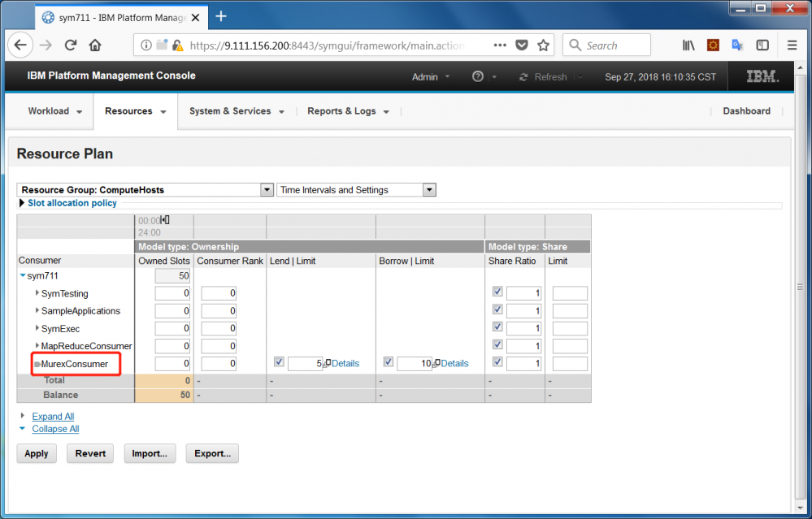Open the Resources menu
The height and width of the screenshot is (519, 812).
coord(135,111)
